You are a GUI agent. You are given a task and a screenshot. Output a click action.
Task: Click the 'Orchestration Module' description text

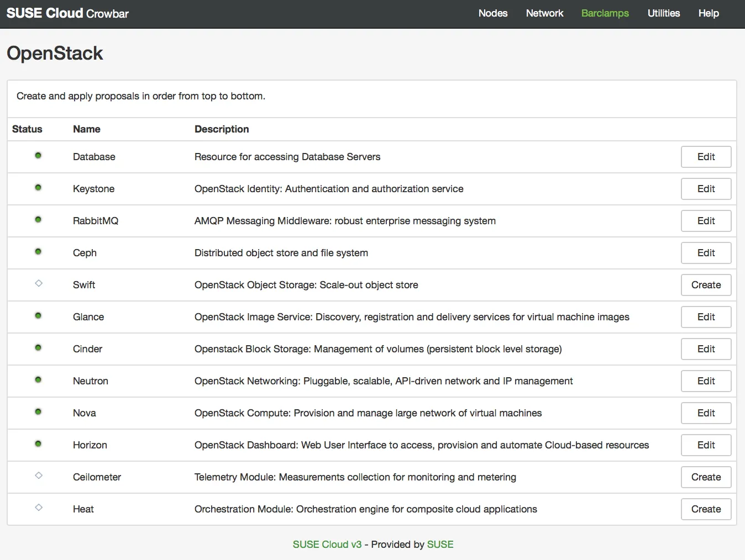366,509
